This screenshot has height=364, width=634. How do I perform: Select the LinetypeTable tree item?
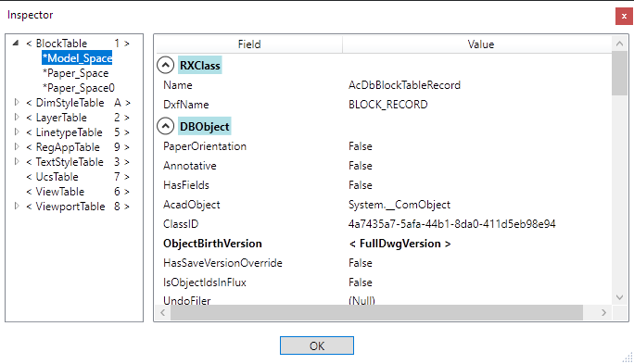click(78, 132)
